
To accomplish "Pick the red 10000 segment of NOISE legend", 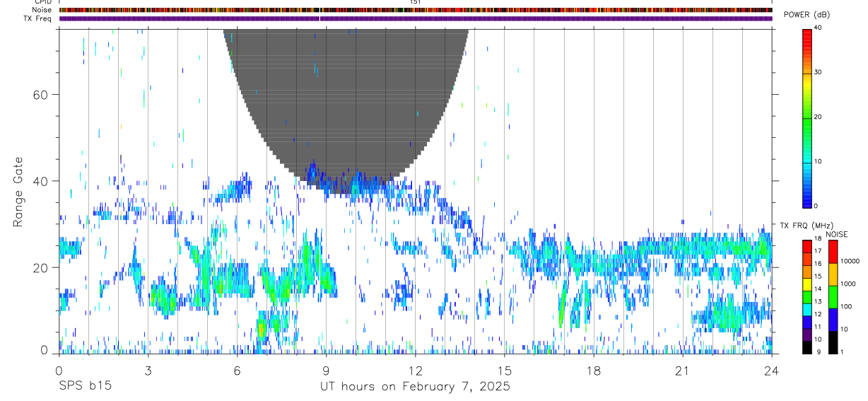I will point(833,251).
